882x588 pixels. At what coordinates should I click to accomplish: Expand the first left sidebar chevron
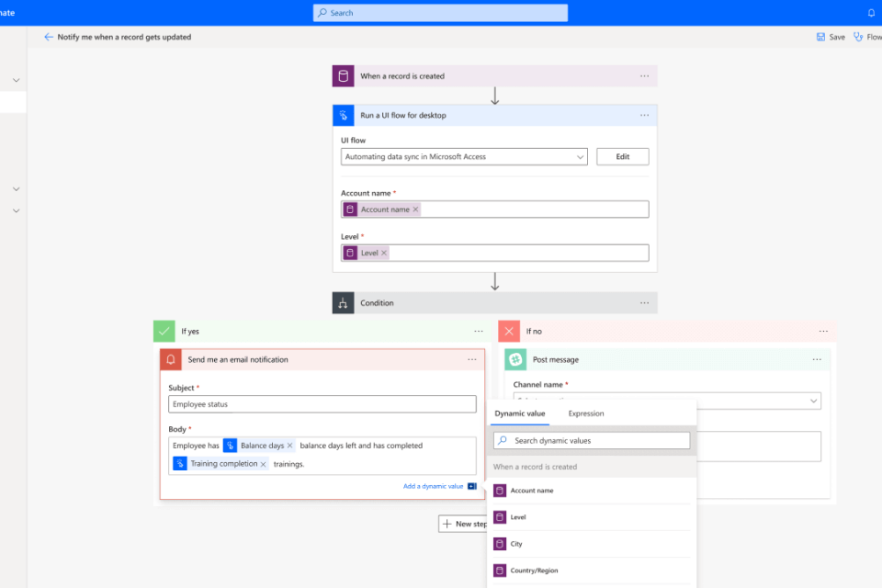[x=16, y=80]
